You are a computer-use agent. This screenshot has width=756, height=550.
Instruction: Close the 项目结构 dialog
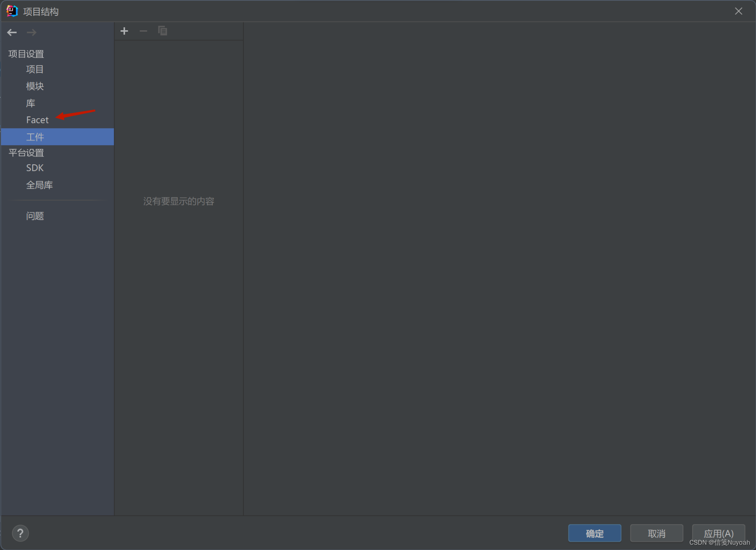[x=738, y=11]
